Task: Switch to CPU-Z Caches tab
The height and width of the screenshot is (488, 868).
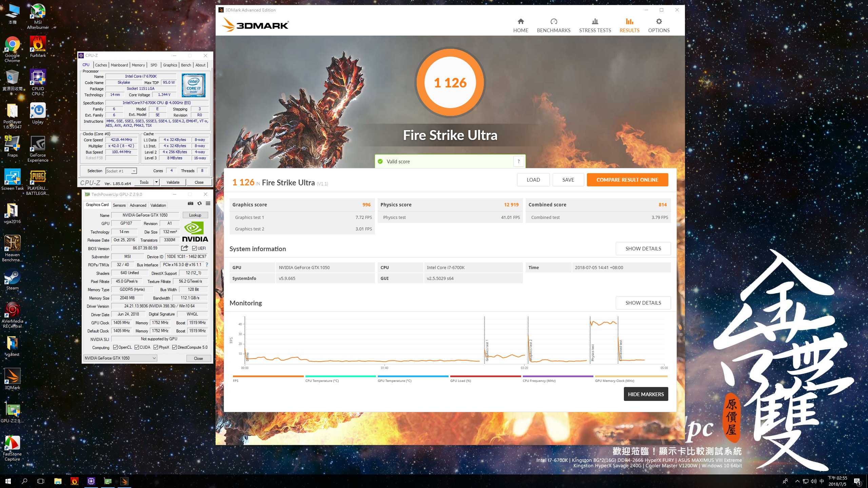Action: pyautogui.click(x=101, y=65)
